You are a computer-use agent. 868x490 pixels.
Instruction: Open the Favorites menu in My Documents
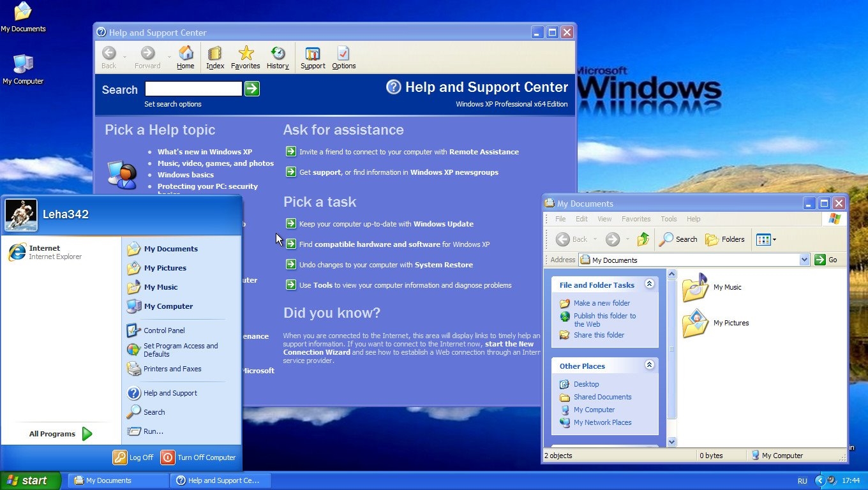(x=636, y=219)
